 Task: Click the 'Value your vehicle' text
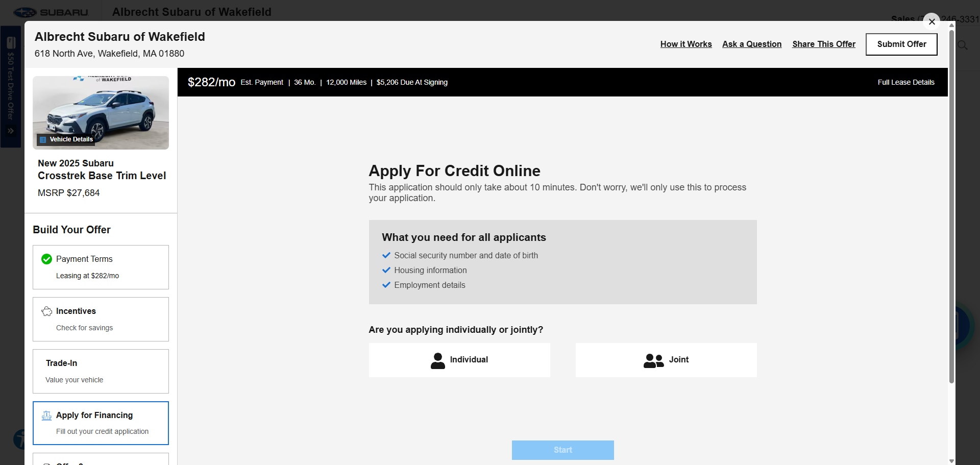(x=74, y=380)
